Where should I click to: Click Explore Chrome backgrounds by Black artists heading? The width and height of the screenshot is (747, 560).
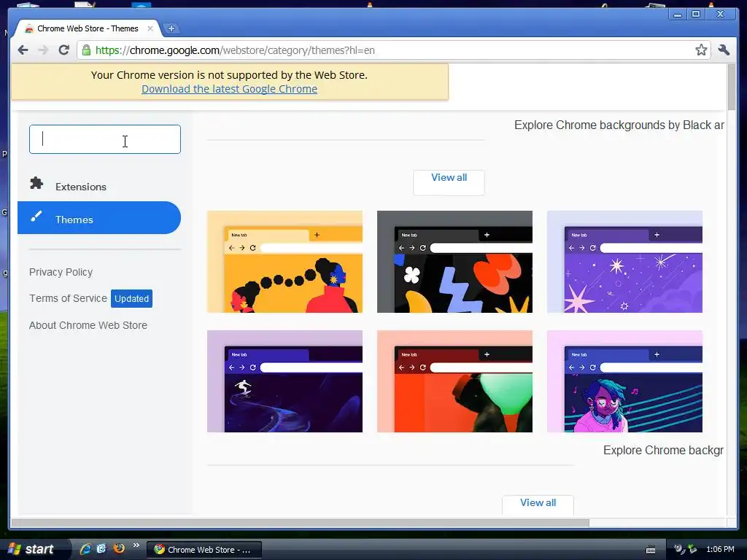click(619, 125)
